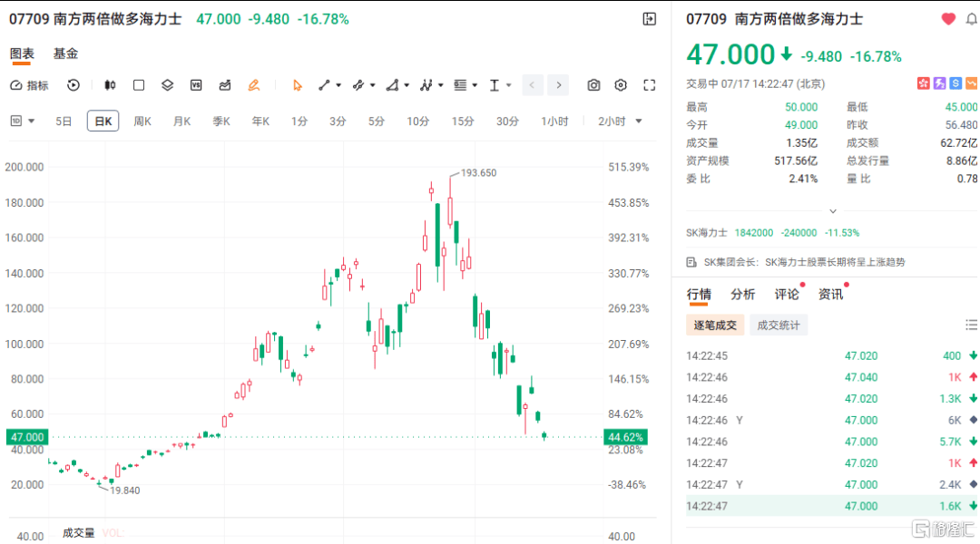Open the SK海力士 underlying quote row
This screenshot has width=980, height=544.
tap(773, 233)
